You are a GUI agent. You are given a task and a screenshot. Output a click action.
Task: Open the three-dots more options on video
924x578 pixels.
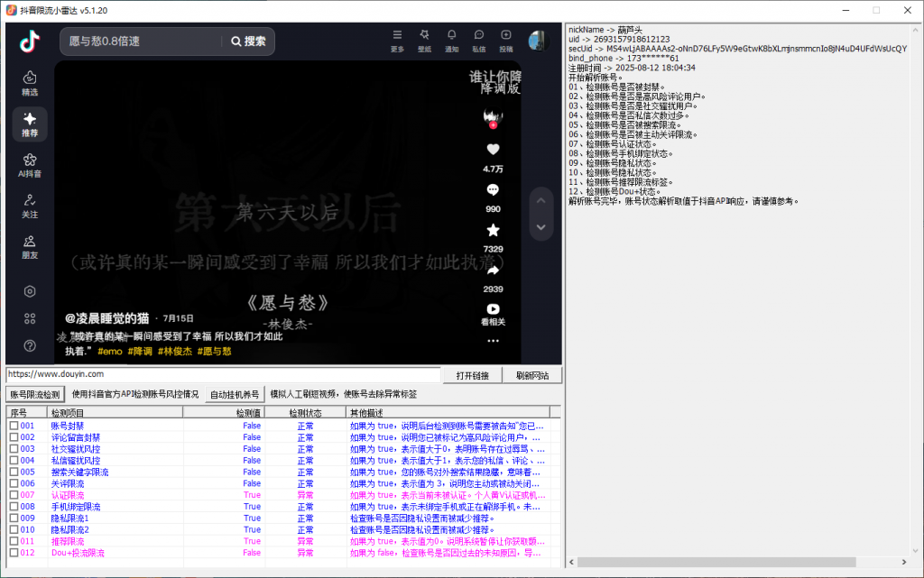pos(494,341)
